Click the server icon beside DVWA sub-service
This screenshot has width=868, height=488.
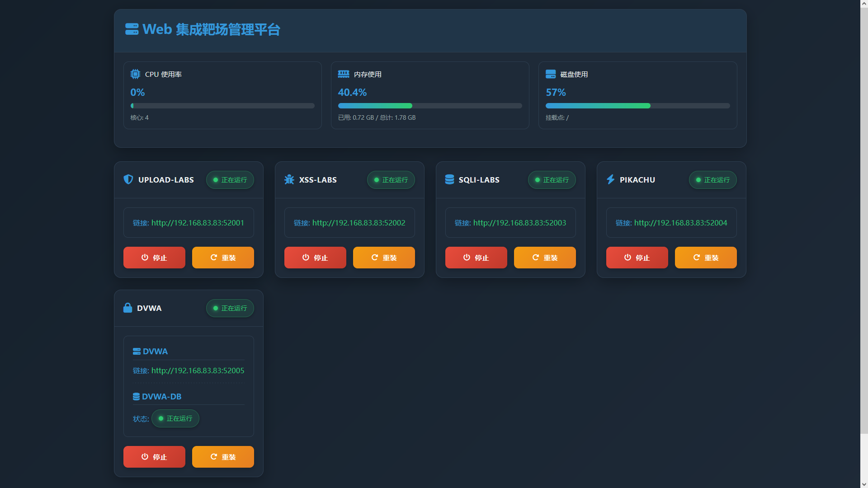137,352
